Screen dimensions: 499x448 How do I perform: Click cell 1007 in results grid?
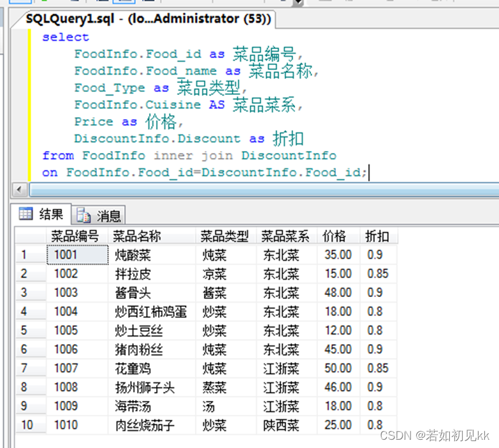coord(77,368)
